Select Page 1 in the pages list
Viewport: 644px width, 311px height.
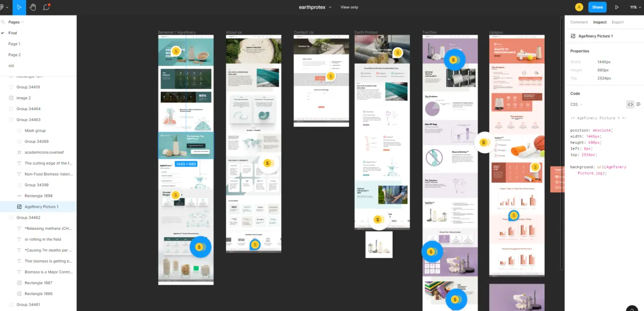click(x=14, y=44)
